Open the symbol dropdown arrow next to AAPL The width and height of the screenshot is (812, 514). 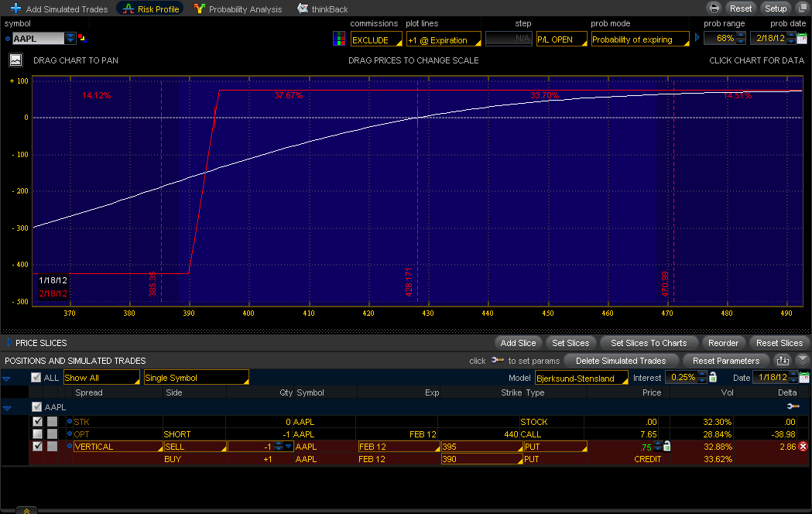[x=70, y=38]
